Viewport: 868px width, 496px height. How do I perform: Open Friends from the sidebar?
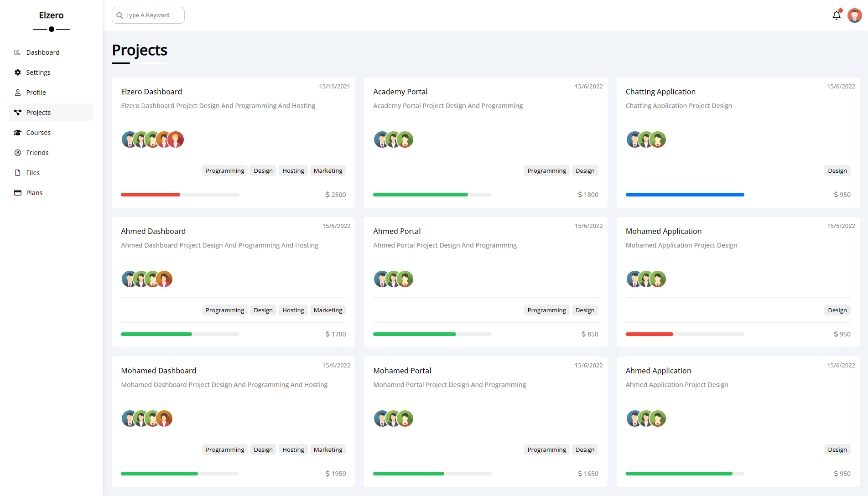[51, 153]
